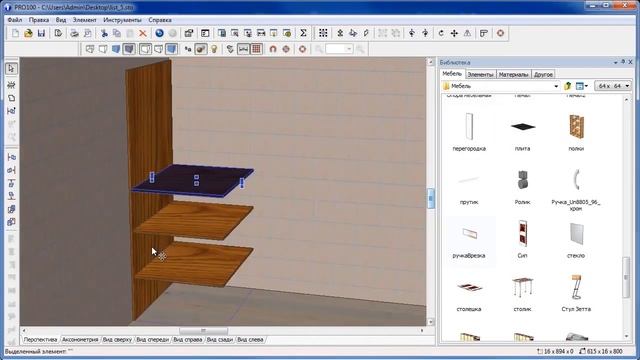Expand the Мебель folder dropdown

pyautogui.click(x=556, y=86)
